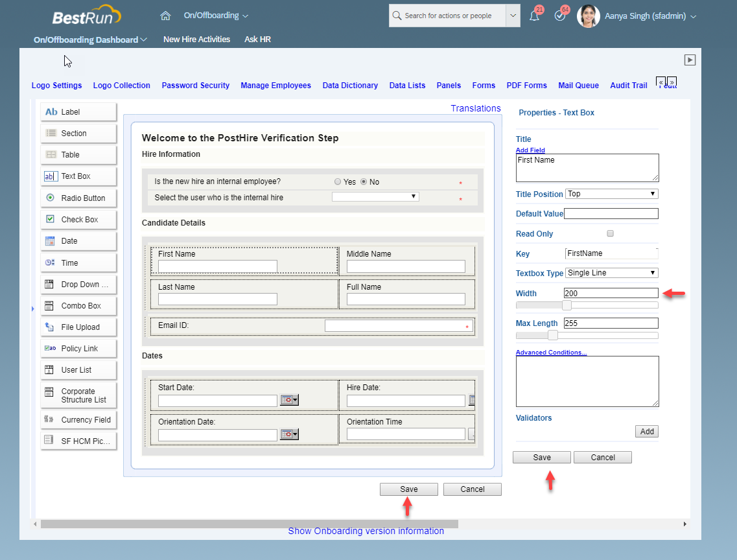Open the Panels menu item
737x560 pixels.
[449, 86]
